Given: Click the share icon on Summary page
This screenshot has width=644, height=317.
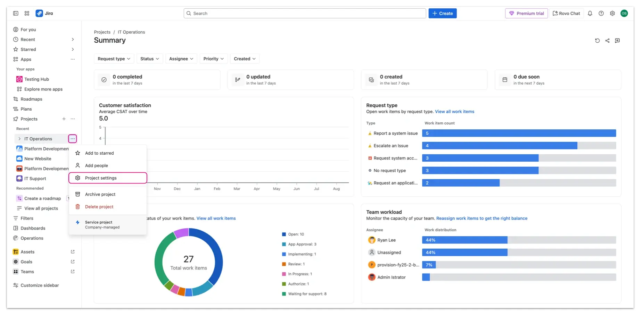Looking at the screenshot, I should [607, 41].
